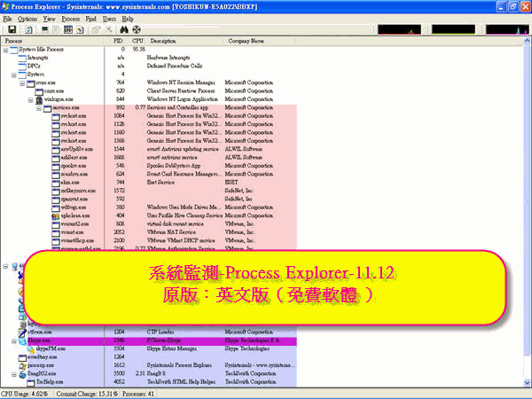Click the crosshair Find Window's Process icon
532x399 pixels.
[136, 29]
